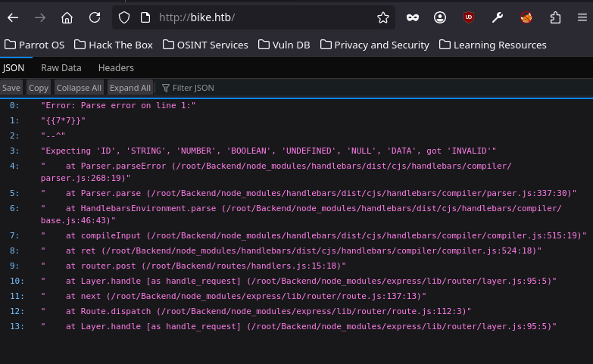Click the browser back arrow
The height and width of the screenshot is (364, 593).
(13, 17)
